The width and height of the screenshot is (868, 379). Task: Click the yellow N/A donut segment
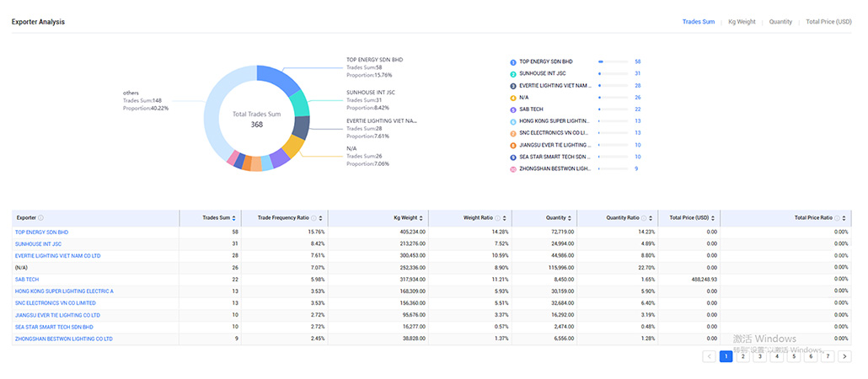tap(293, 146)
